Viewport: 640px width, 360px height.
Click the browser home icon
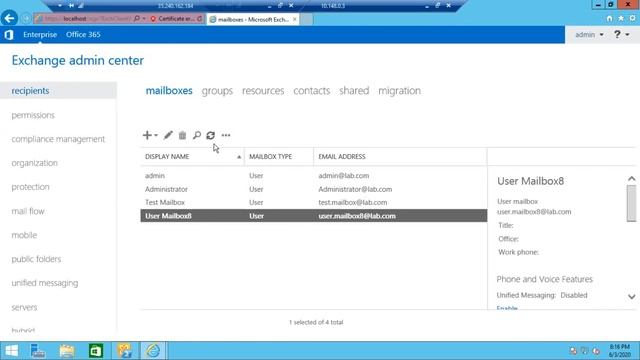(x=609, y=18)
